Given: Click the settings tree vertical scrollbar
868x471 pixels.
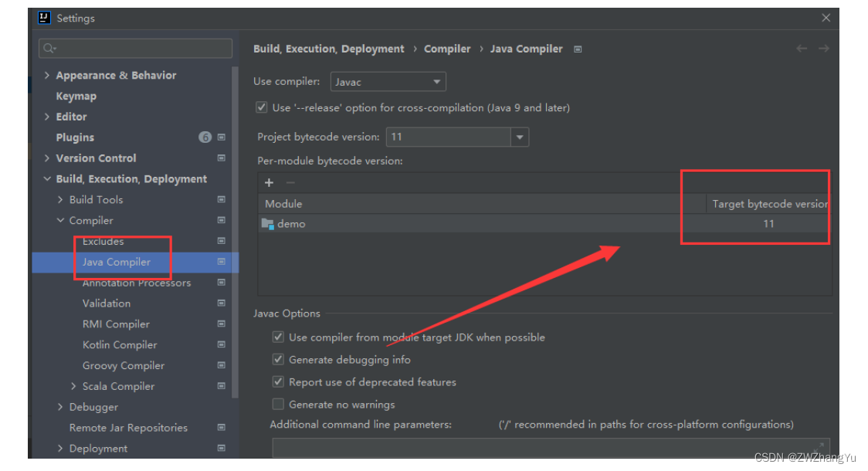Looking at the screenshot, I should tap(236, 232).
